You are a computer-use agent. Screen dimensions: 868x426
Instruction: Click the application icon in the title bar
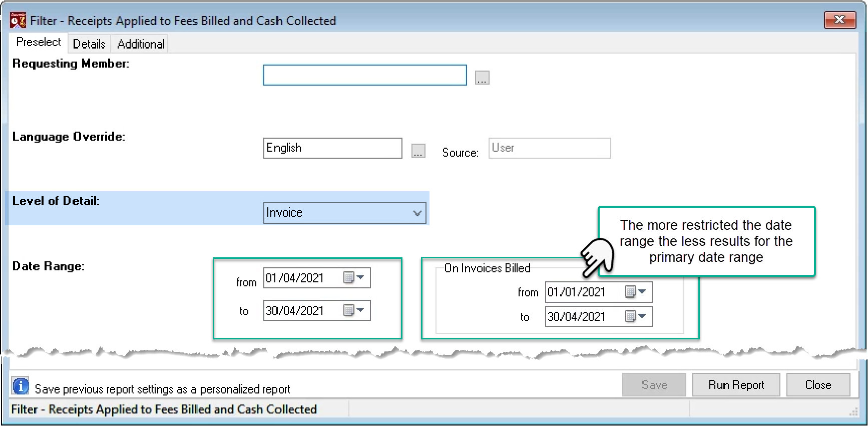pyautogui.click(x=18, y=21)
